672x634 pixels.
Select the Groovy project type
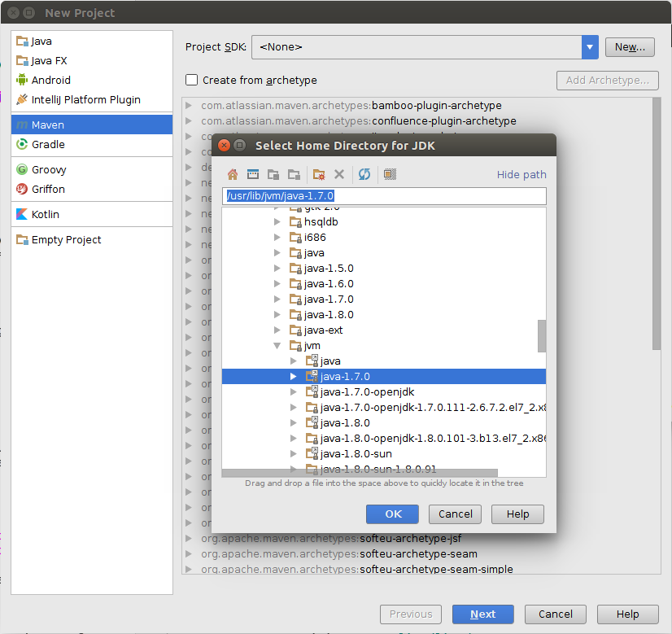pyautogui.click(x=92, y=170)
